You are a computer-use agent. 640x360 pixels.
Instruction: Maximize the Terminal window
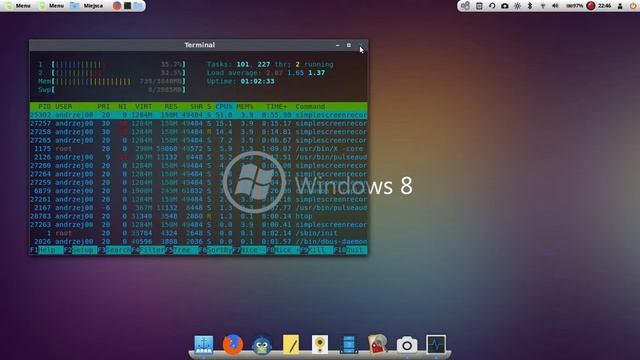[349, 45]
